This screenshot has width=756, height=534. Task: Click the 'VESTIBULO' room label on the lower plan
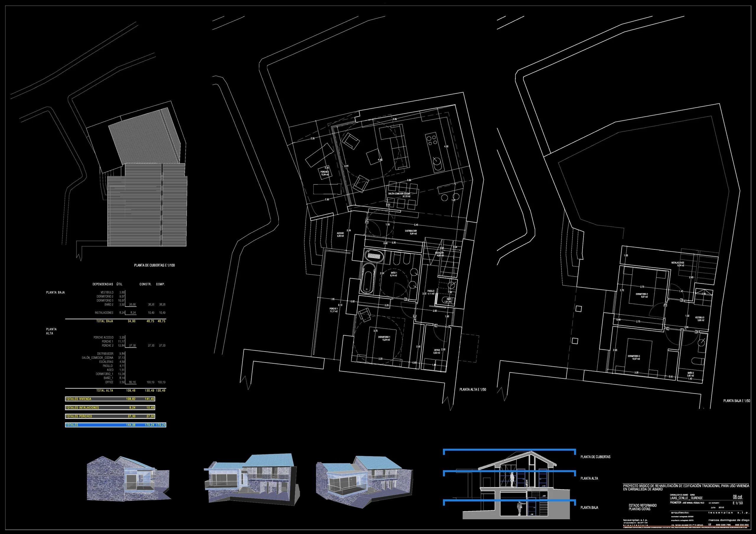[x=700, y=318]
